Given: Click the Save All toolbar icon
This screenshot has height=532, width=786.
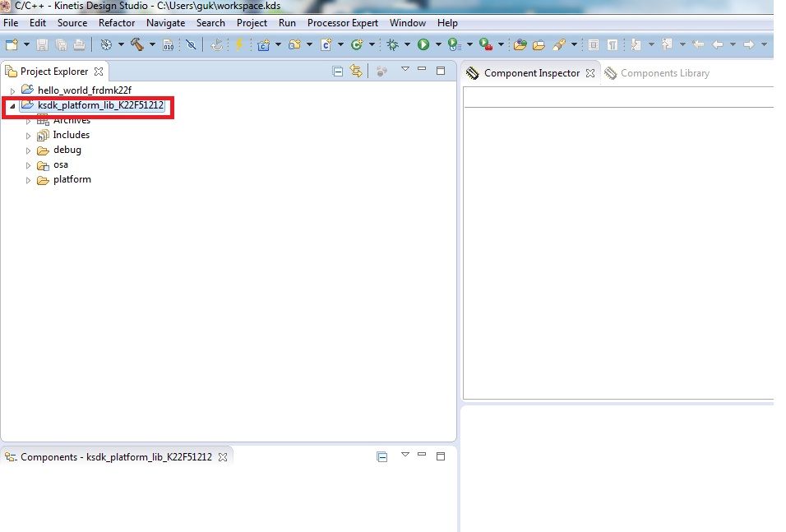Looking at the screenshot, I should tap(61, 44).
